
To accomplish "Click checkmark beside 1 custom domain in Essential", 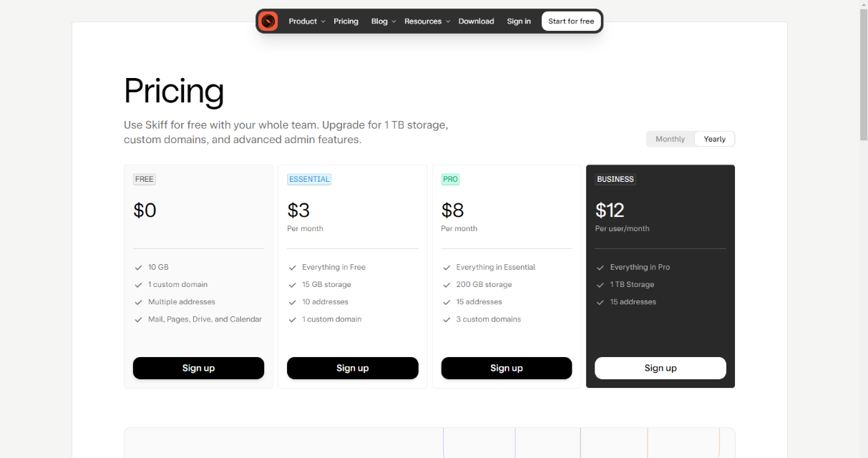I will [x=293, y=320].
